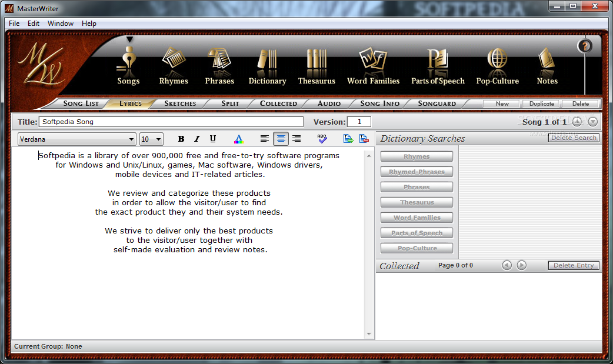Screen dimensions: 613x364
Task: Click the "Song 1 of 1" counter text
Action: click(x=544, y=122)
